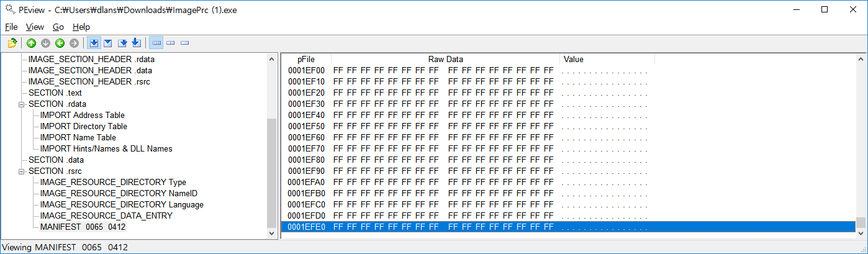Viewport: 868px width, 254px height.
Task: Open the Go menu
Action: [58, 27]
